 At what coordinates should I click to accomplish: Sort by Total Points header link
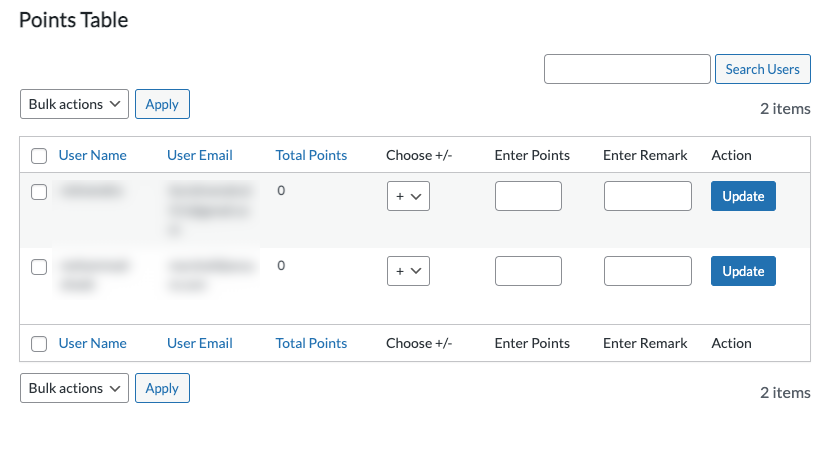pos(311,155)
